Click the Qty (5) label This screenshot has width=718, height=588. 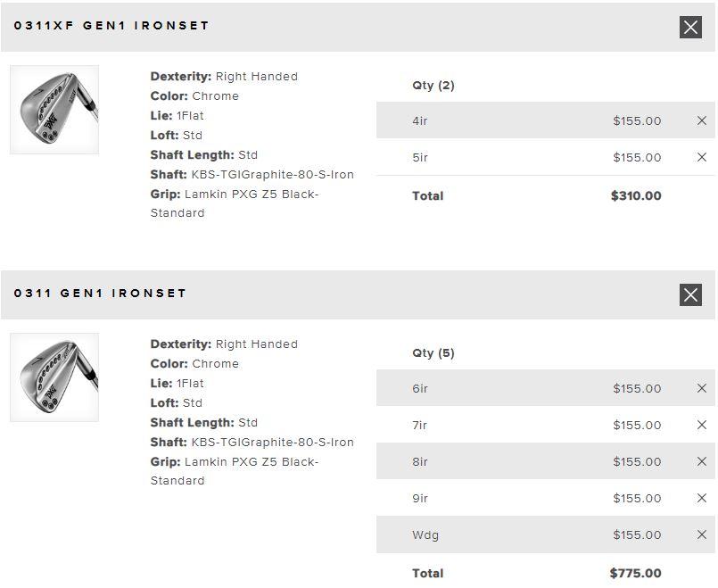tap(433, 353)
